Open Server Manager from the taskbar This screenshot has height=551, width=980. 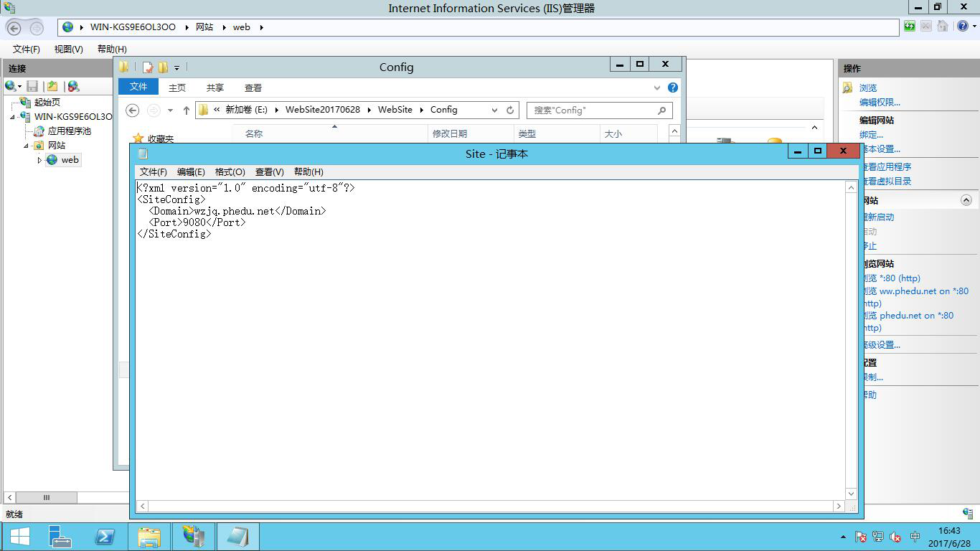60,537
